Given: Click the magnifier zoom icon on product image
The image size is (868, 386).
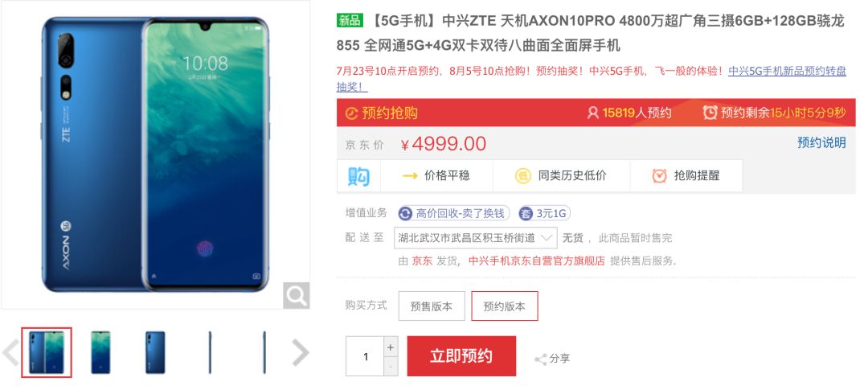Looking at the screenshot, I should [x=296, y=295].
